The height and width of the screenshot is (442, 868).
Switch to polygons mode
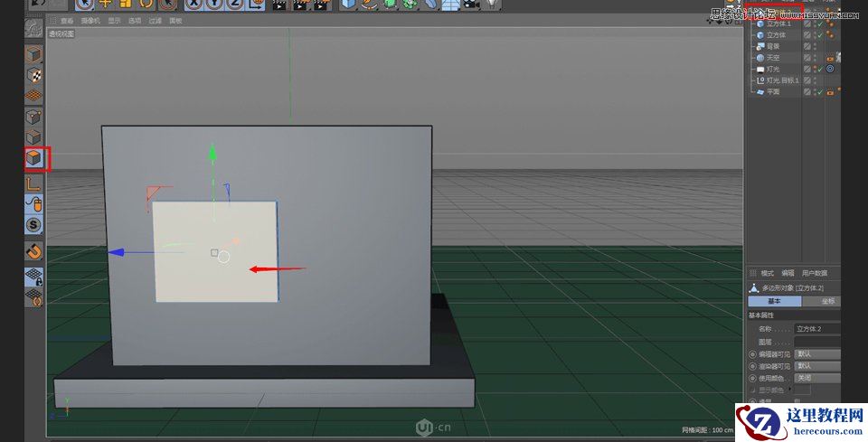click(x=33, y=158)
